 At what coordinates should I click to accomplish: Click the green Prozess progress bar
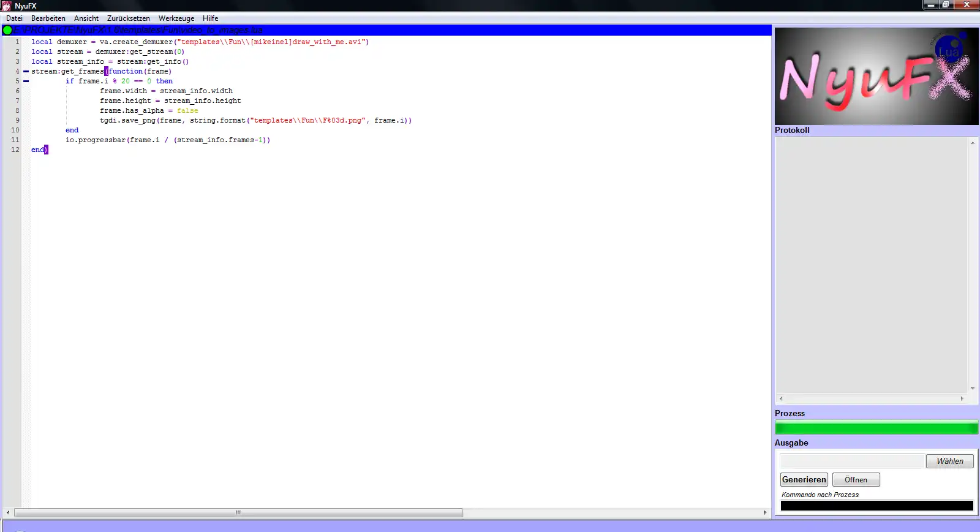point(876,428)
